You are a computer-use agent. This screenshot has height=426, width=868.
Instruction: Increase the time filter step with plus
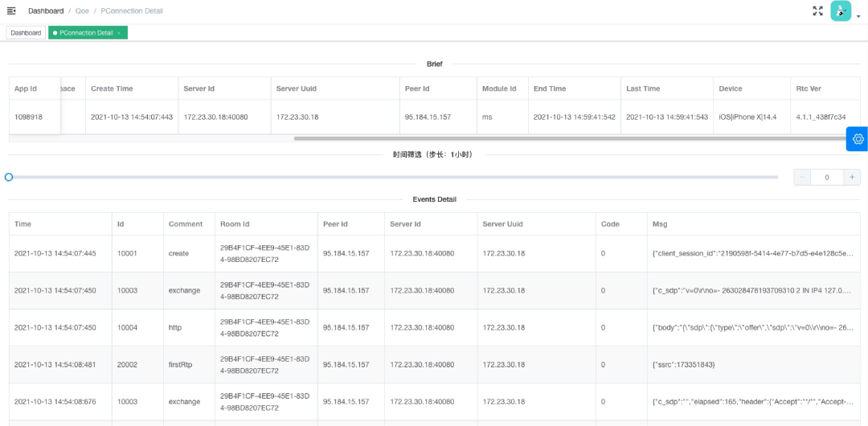click(x=852, y=177)
